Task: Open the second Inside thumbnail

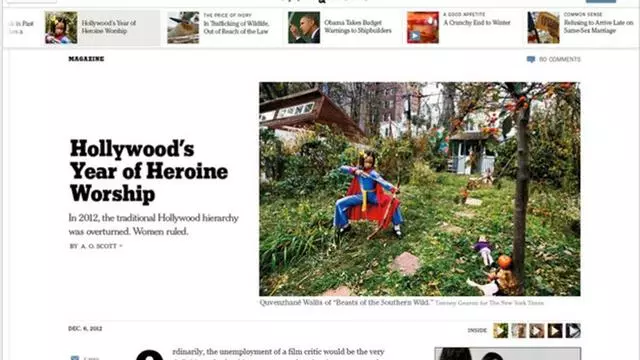Action: [x=519, y=331]
